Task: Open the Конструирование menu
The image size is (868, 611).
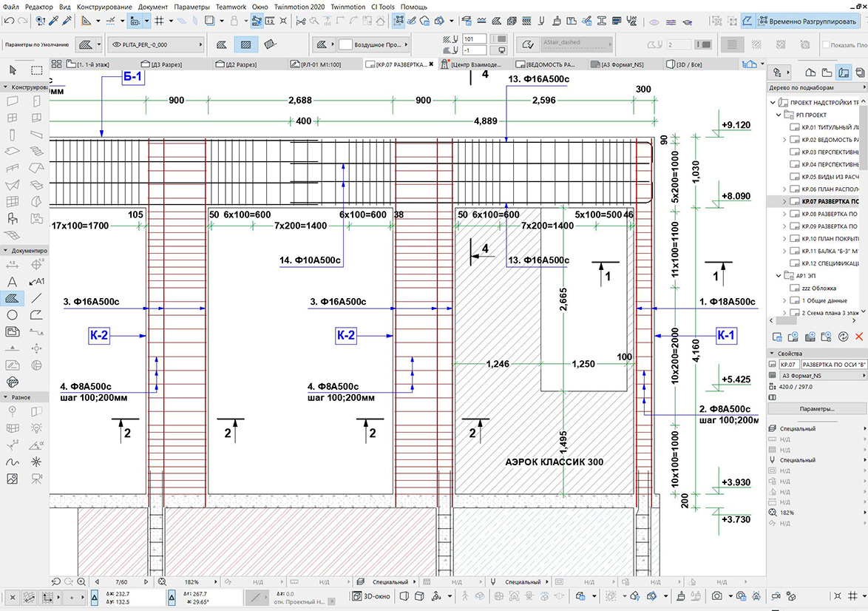Action: click(x=104, y=7)
